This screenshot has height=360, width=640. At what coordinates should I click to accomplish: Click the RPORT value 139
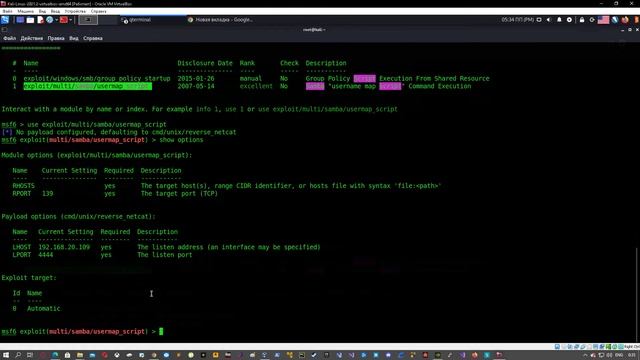click(47, 193)
